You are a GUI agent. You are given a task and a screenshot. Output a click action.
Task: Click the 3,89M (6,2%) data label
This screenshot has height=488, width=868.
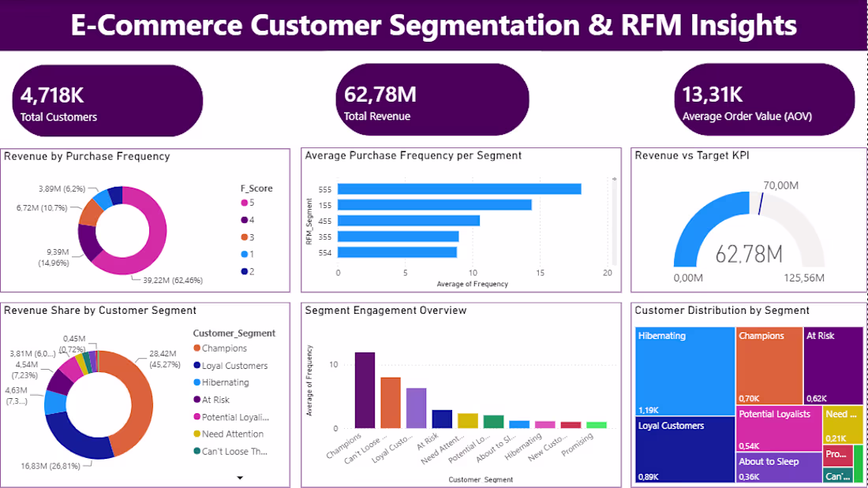pos(62,188)
